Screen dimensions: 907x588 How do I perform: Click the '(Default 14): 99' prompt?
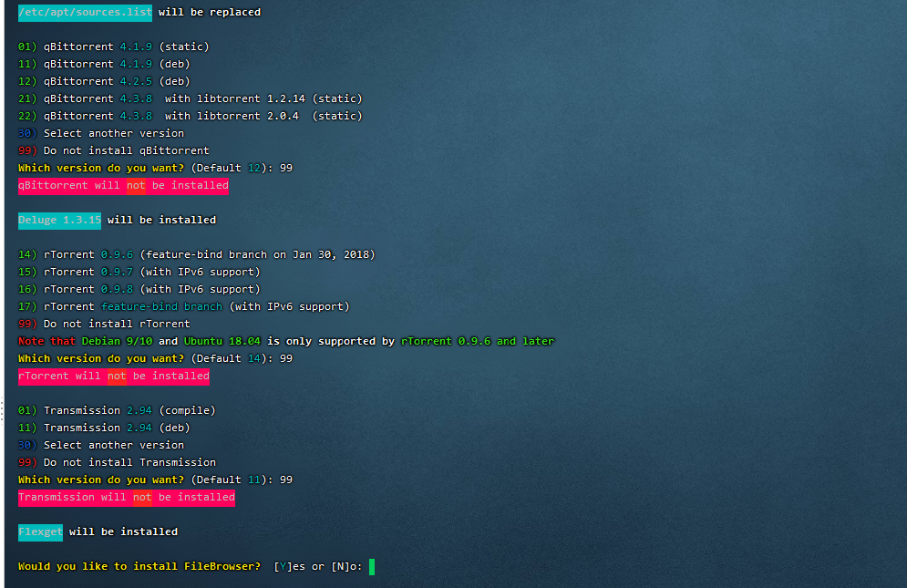(242, 359)
